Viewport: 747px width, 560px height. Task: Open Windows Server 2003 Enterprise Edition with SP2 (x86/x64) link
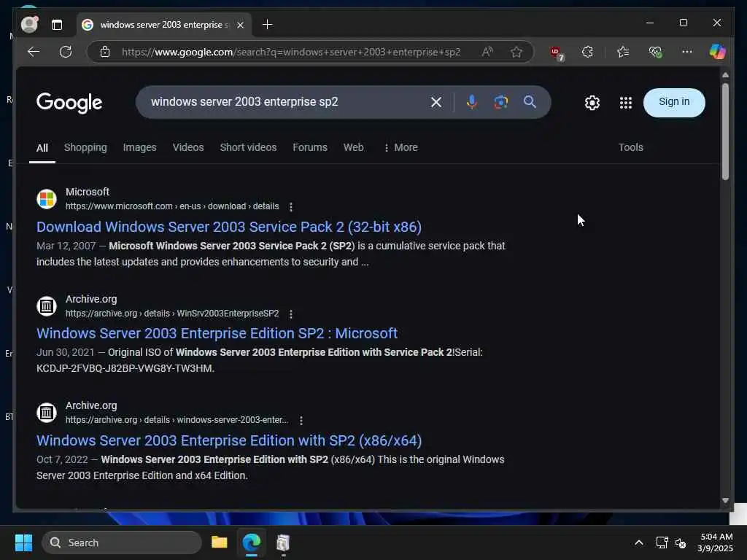(x=228, y=440)
